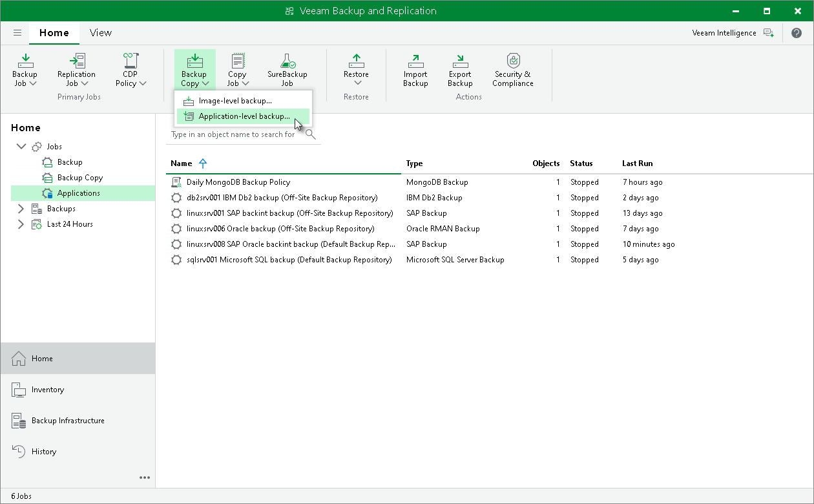Go to the Inventory view
This screenshot has height=504, width=814.
point(48,390)
